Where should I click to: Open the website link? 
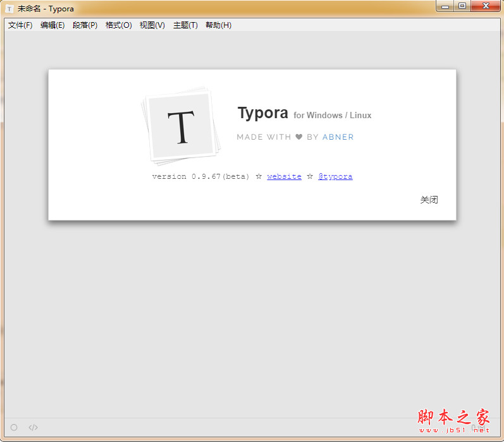click(x=284, y=176)
